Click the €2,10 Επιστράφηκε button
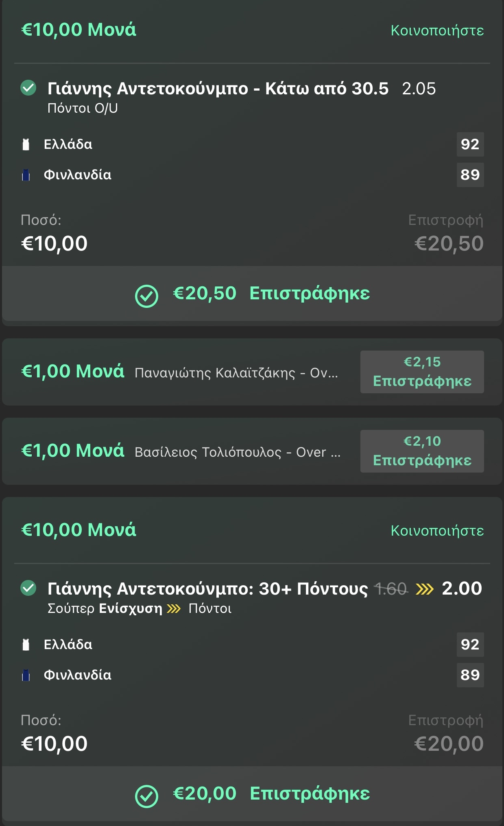 422,451
